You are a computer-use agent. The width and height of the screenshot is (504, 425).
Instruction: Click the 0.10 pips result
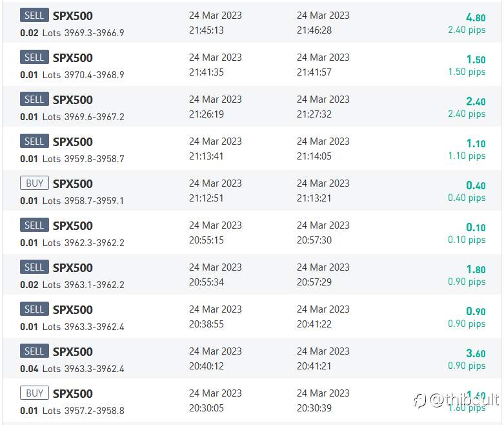(467, 240)
